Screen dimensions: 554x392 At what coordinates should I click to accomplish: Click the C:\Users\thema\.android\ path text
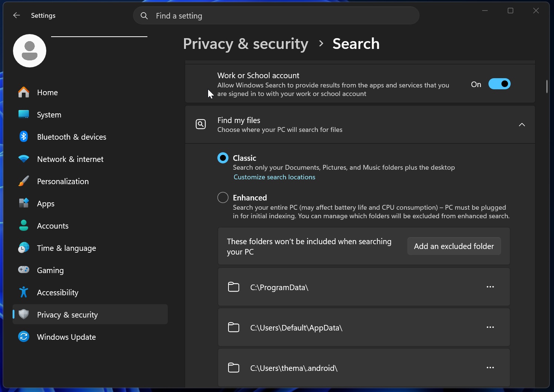tap(294, 368)
